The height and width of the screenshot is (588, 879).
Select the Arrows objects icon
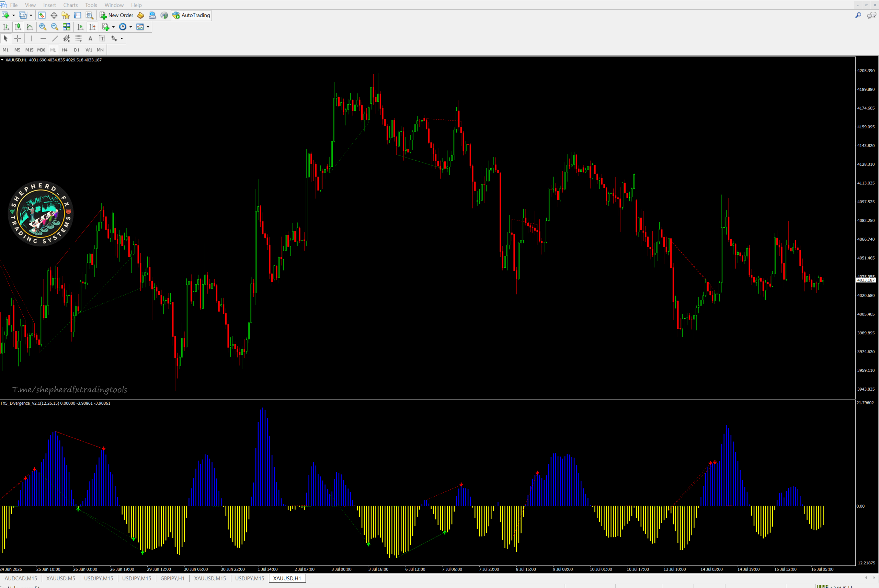point(114,38)
